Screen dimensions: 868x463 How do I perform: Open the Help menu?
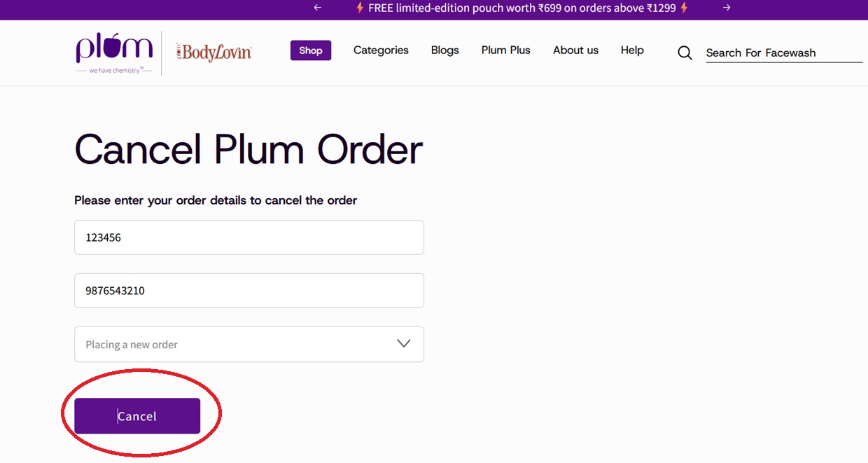click(632, 50)
